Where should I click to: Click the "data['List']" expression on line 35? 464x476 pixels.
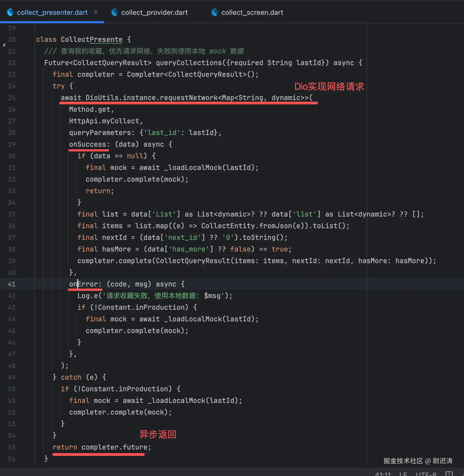click(x=156, y=214)
